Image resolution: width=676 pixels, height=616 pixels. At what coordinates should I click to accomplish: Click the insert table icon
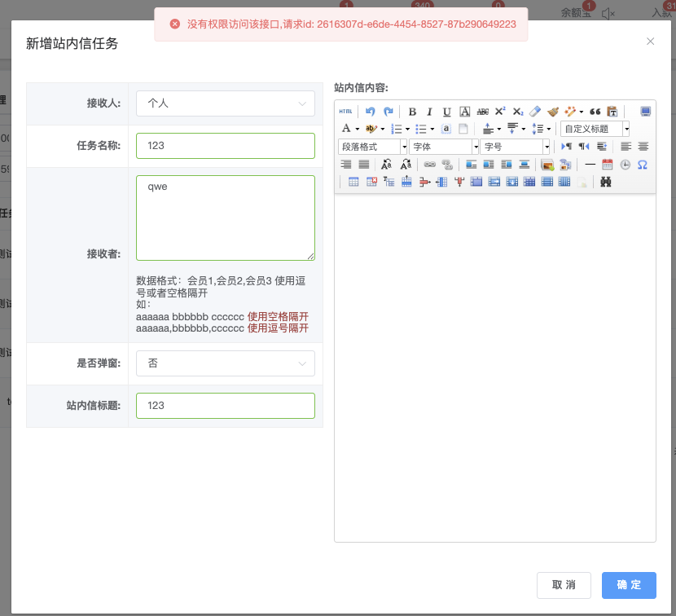click(353, 183)
